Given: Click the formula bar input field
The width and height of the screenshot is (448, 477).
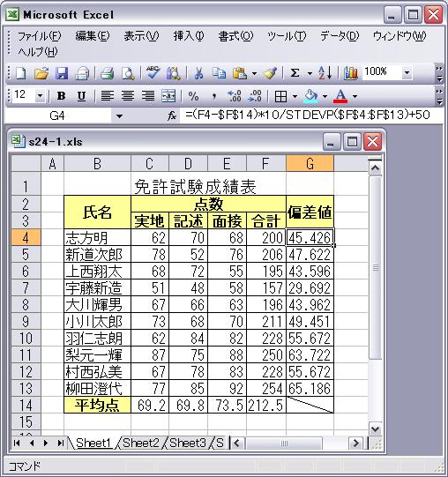Looking at the screenshot, I should 310,116.
